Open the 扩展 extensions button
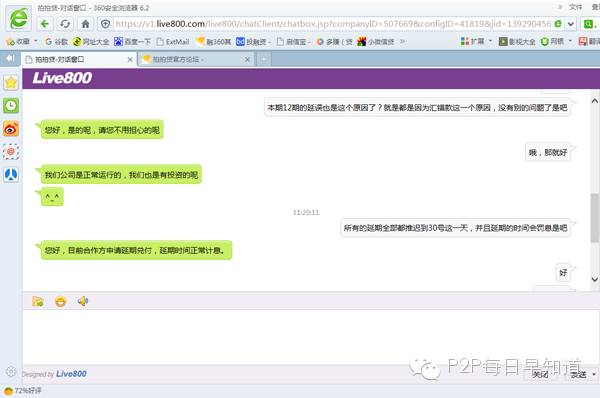 tap(473, 41)
